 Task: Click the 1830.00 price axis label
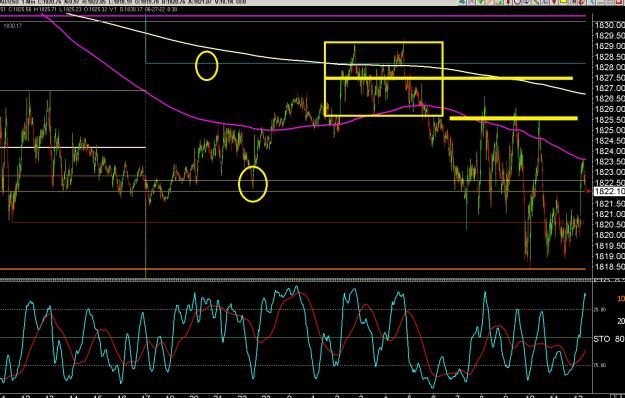tap(610, 25)
